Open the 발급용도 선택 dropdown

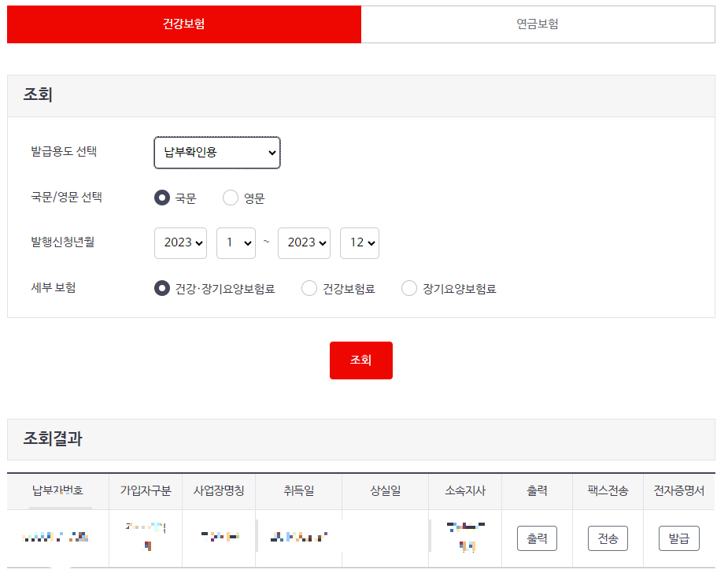point(216,153)
